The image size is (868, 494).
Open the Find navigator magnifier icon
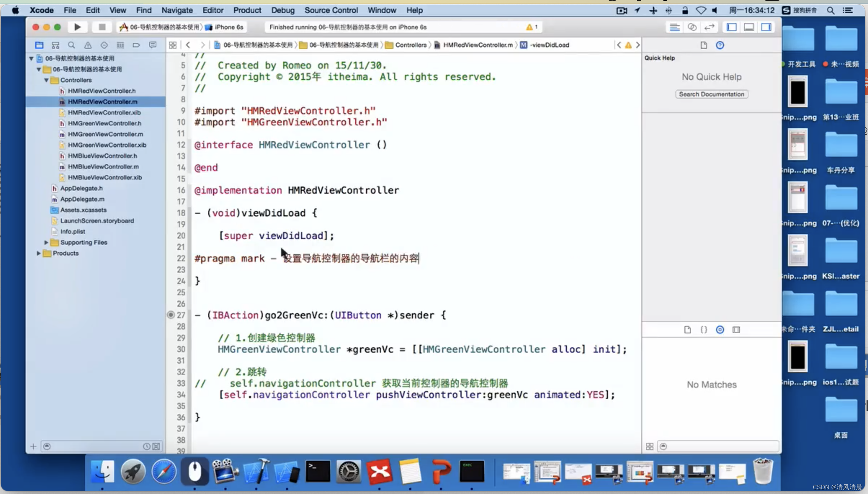(71, 45)
